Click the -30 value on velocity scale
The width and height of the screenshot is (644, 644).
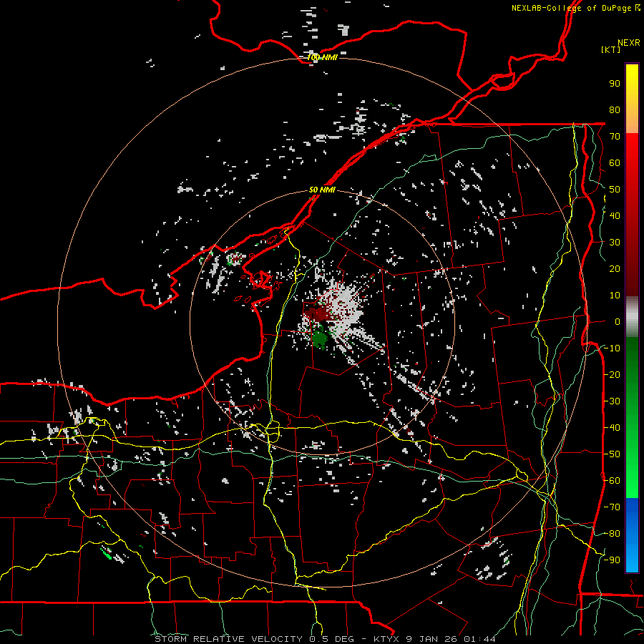click(x=612, y=401)
